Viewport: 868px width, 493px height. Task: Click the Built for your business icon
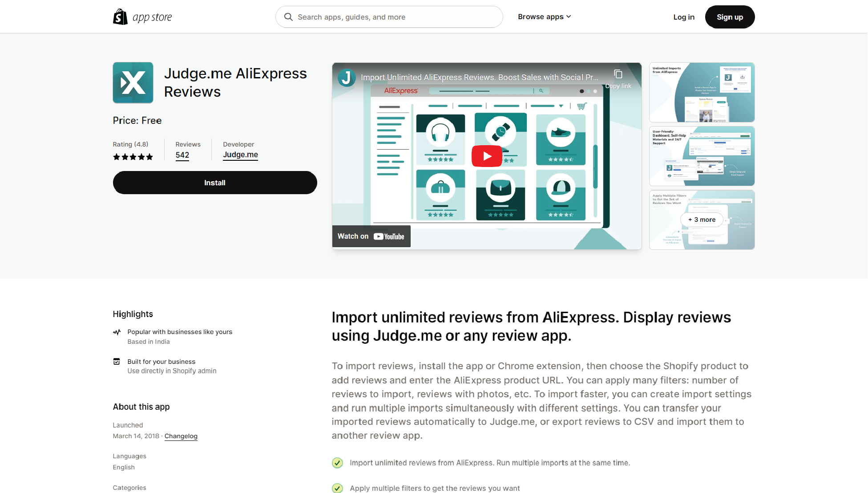[x=117, y=362]
